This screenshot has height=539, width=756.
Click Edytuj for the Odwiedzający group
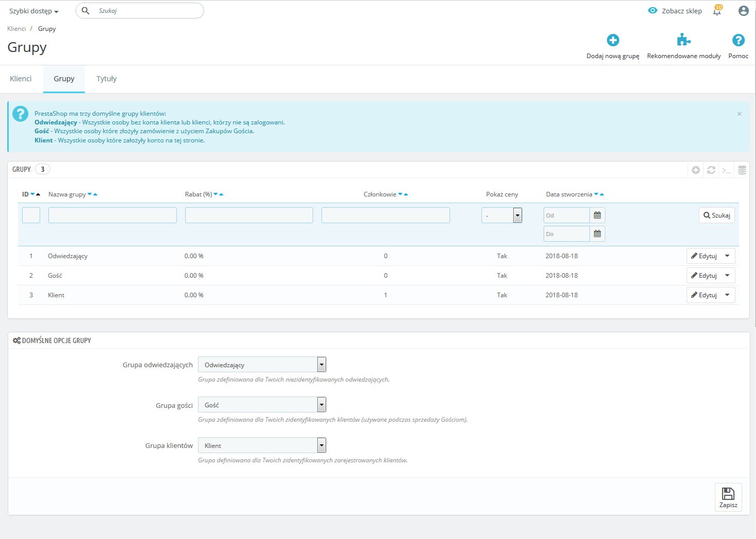pos(704,256)
